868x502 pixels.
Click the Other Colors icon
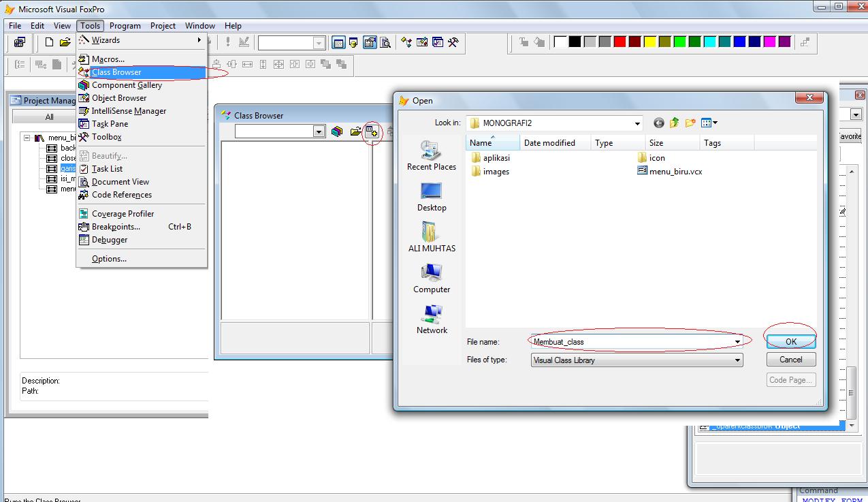point(805,42)
